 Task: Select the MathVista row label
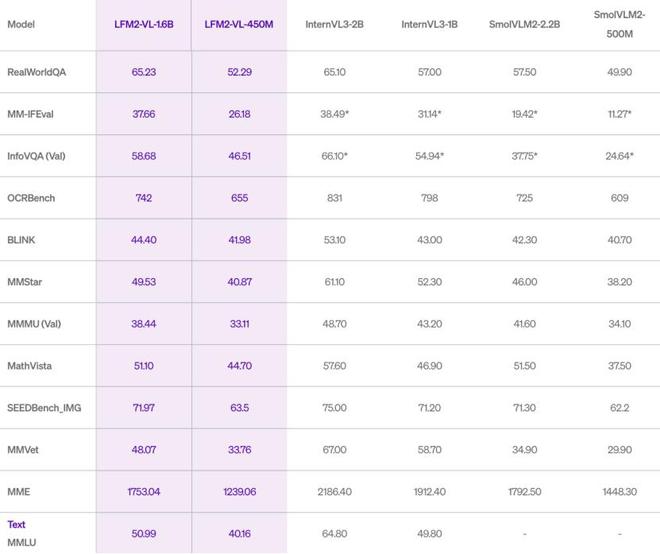point(29,366)
